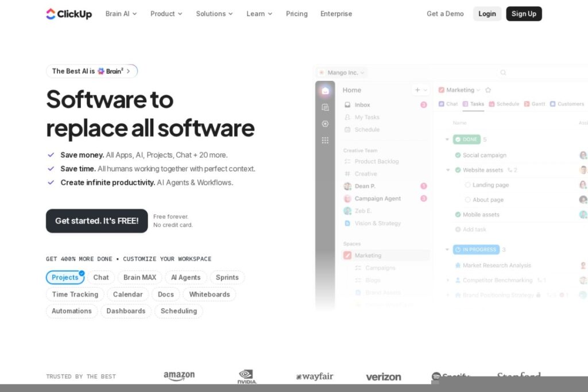Open the Market Research Analysis task
588x392 pixels.
pos(497,265)
